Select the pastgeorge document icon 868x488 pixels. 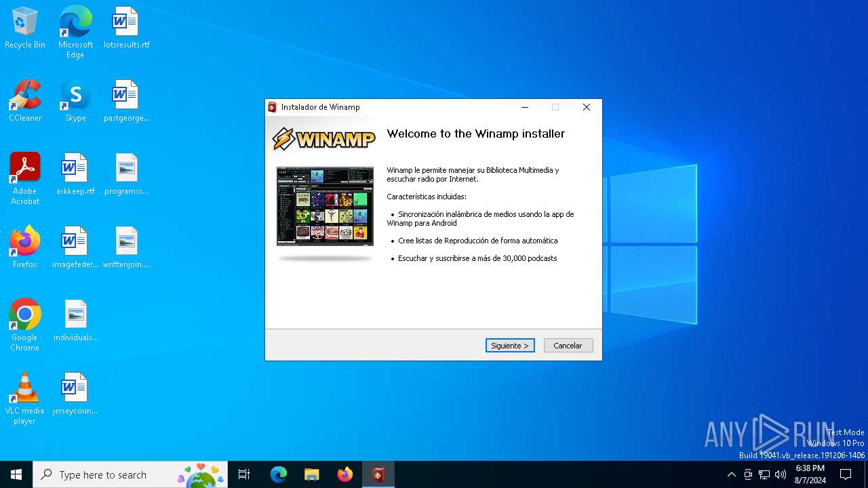point(126,102)
